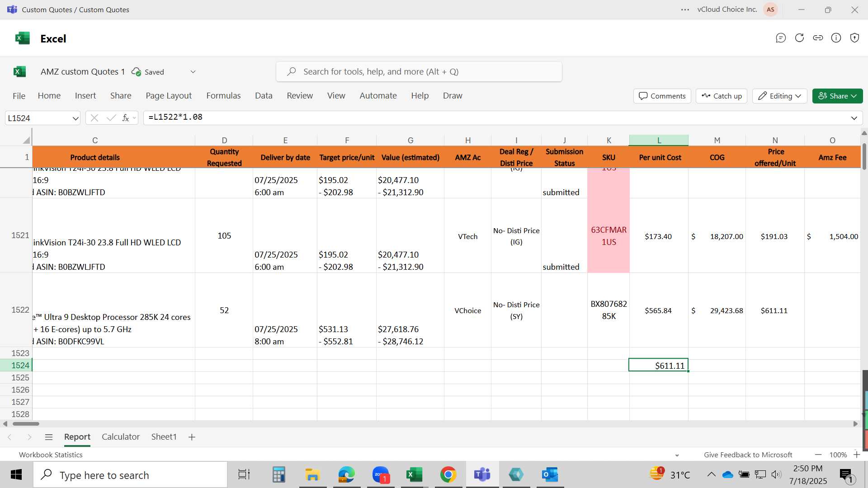The image size is (868, 488).
Task: Open the three-dots more options menu
Action: [685, 9]
